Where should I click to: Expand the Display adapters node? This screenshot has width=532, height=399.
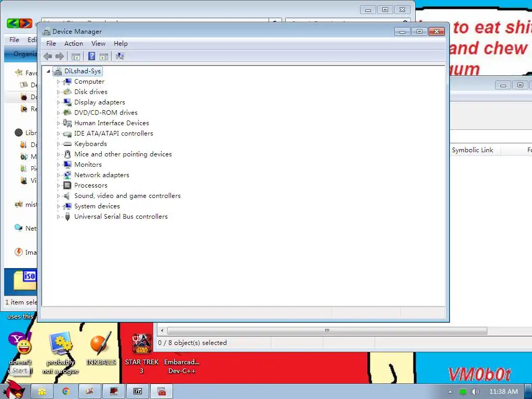[x=58, y=102]
